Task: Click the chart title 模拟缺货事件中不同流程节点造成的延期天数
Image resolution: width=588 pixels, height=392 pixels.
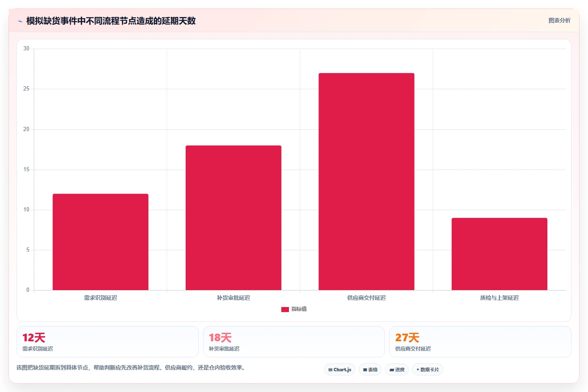Action: tap(111, 21)
